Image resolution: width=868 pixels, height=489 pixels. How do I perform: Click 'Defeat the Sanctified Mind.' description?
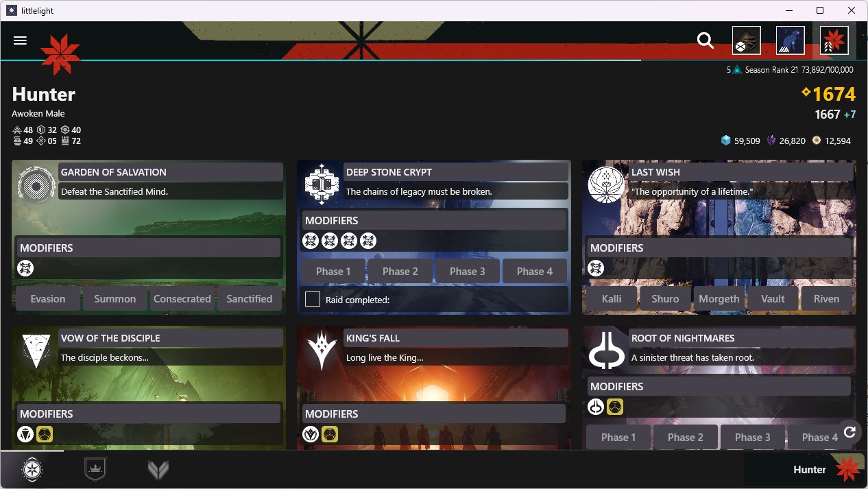coord(114,191)
